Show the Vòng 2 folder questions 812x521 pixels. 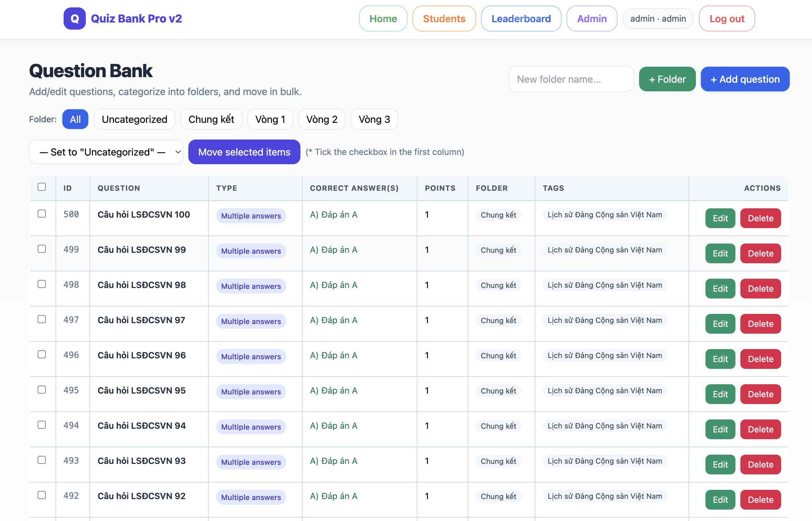coord(321,119)
